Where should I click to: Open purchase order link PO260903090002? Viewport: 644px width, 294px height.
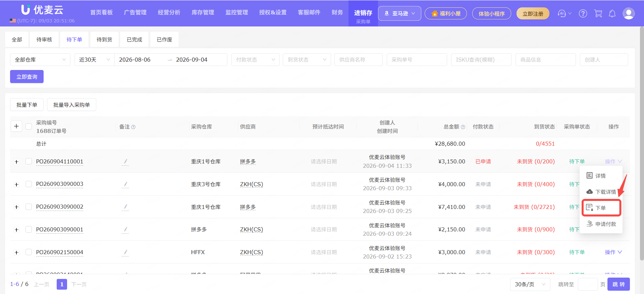coord(60,207)
